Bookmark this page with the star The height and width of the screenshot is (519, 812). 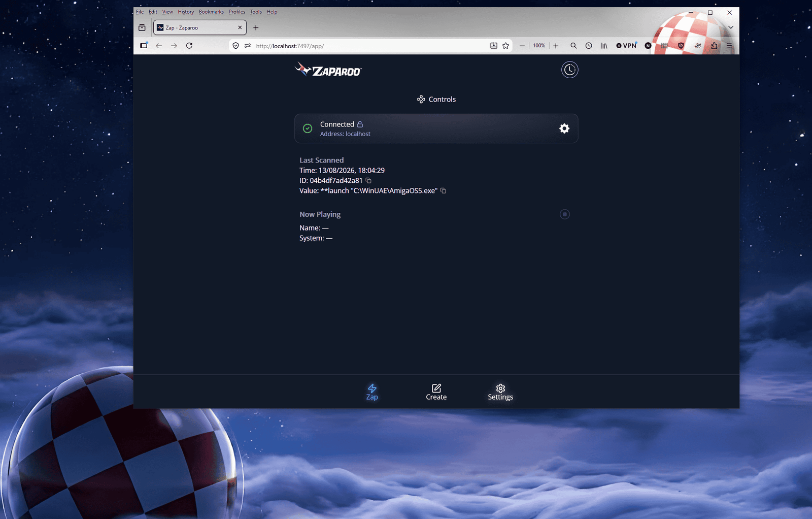click(506, 46)
